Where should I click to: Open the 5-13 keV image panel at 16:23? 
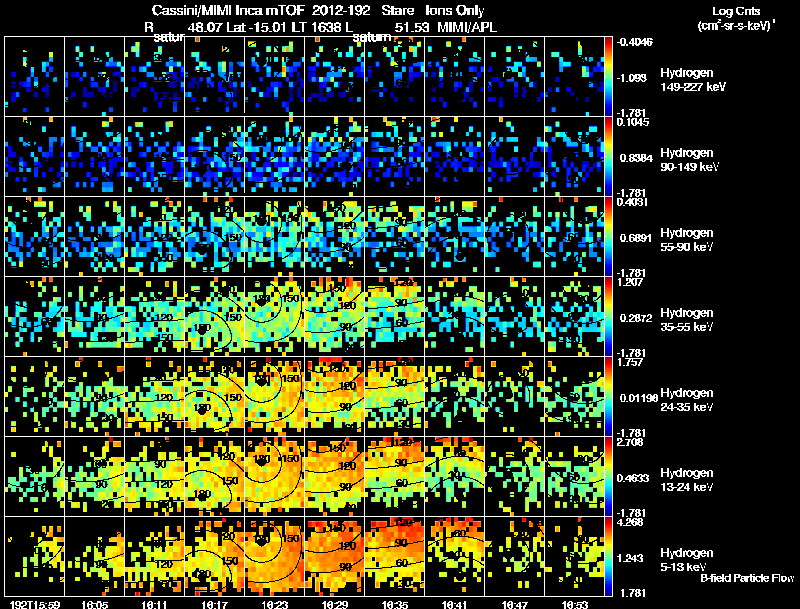pyautogui.click(x=274, y=556)
